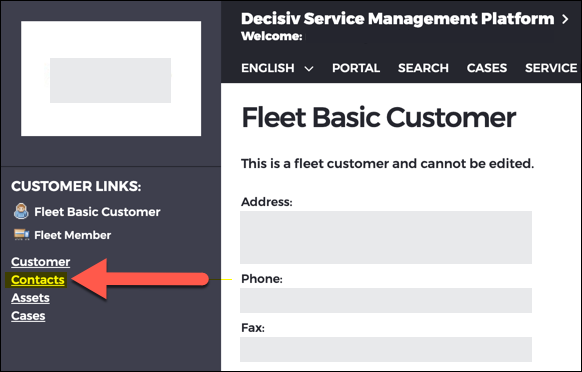Open the ENGLISH language dropdown
582x372 pixels.
click(277, 68)
